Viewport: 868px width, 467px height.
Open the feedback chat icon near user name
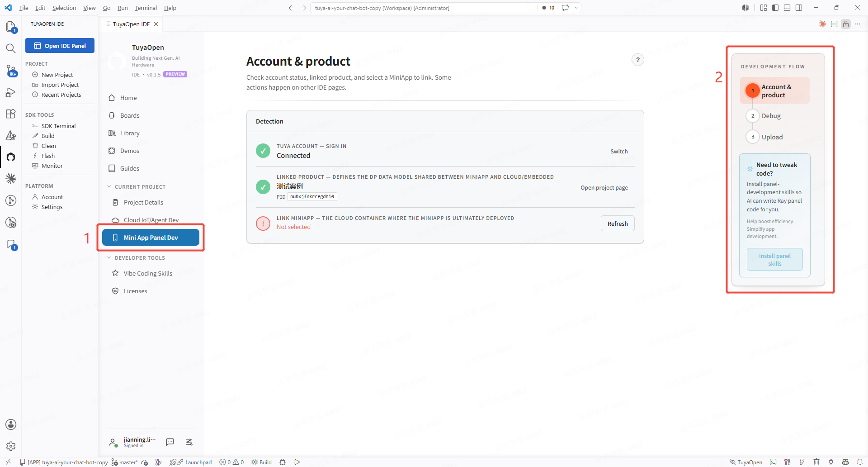(x=170, y=442)
